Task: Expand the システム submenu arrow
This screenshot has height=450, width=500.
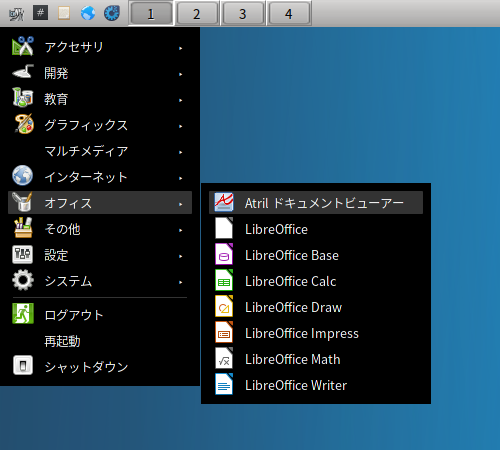Action: (x=180, y=282)
